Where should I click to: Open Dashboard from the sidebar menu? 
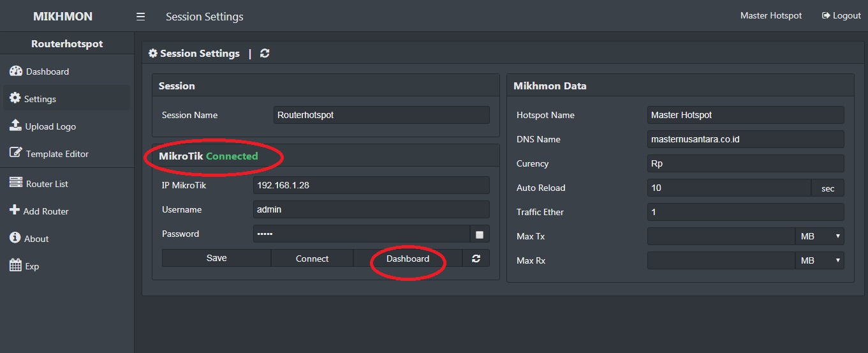66,71
